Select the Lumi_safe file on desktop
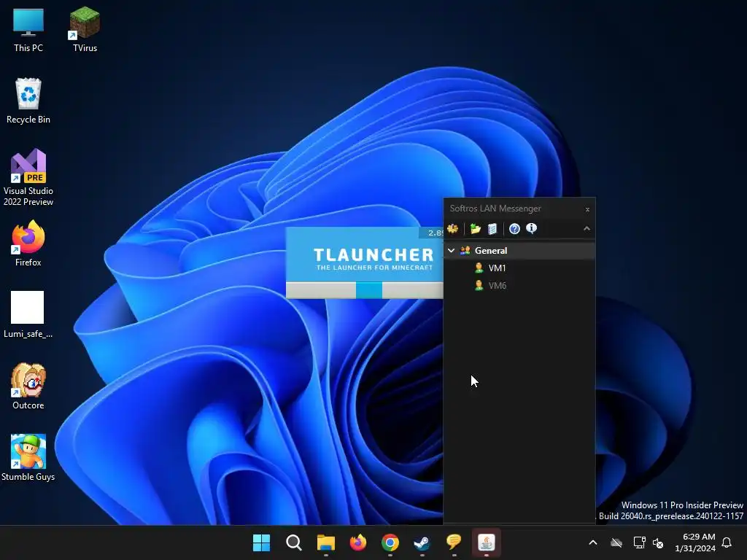This screenshot has height=560, width=747. pyautogui.click(x=28, y=315)
